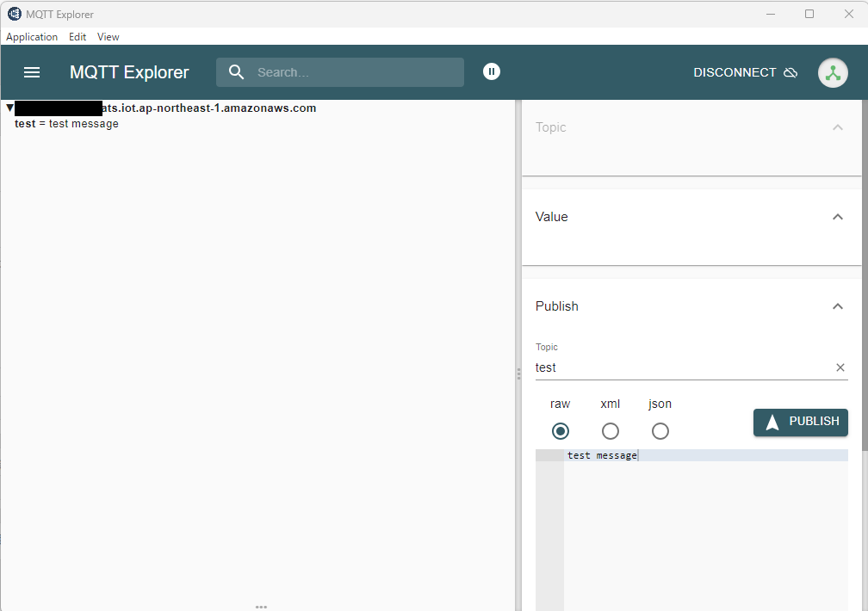Collapse the Publish panel chevron
Viewport: 868px width, 611px height.
coord(838,306)
